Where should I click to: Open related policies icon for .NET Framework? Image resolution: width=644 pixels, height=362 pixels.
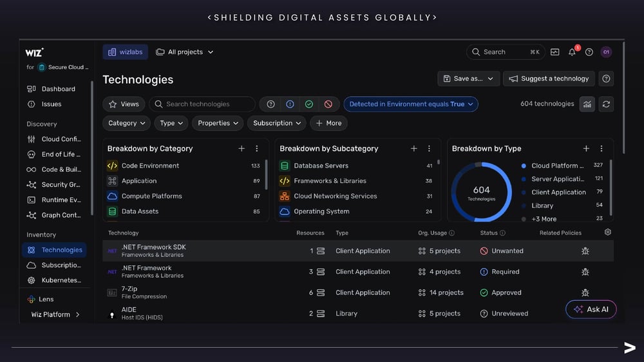pos(585,272)
